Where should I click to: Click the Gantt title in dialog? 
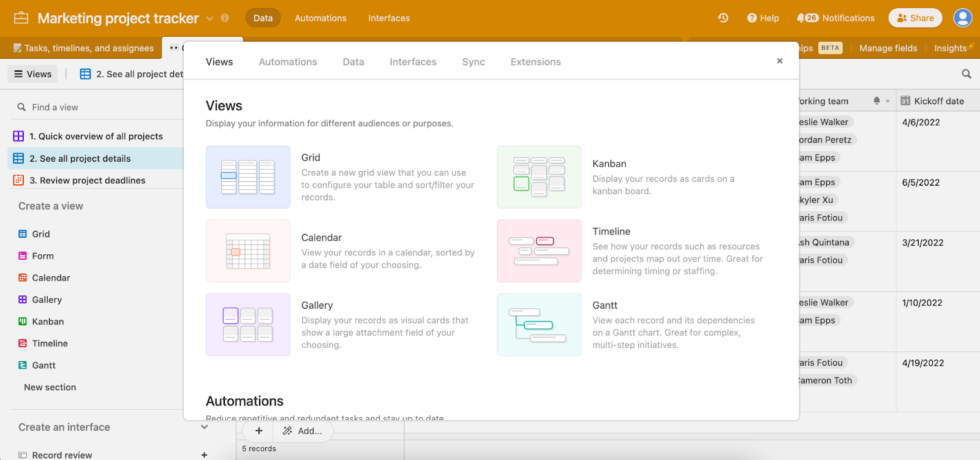605,305
